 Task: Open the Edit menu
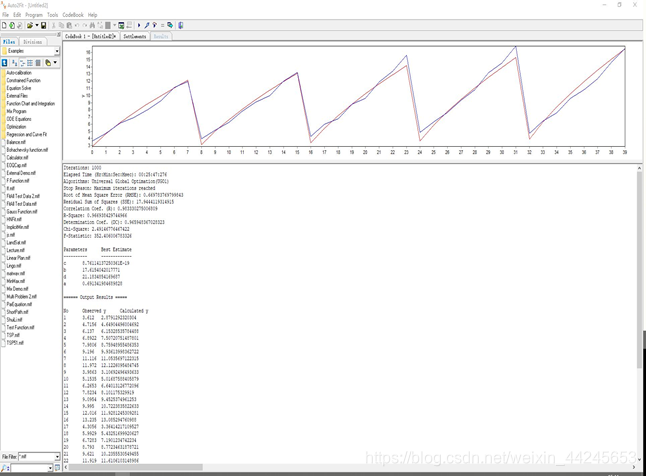[17, 15]
